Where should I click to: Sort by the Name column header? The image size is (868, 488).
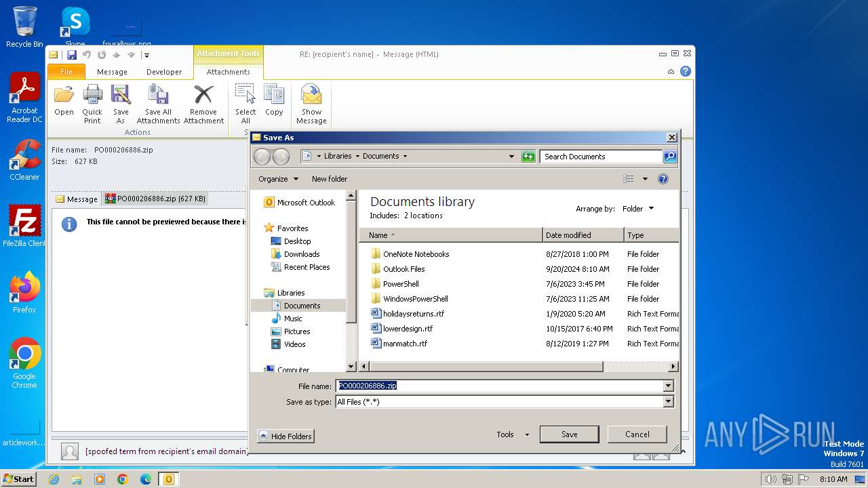[451, 235]
